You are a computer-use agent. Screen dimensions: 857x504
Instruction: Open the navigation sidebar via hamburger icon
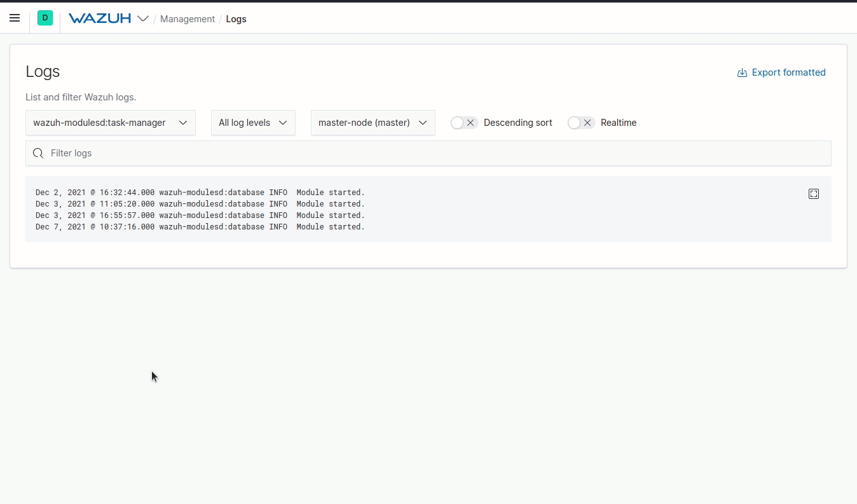coord(14,18)
